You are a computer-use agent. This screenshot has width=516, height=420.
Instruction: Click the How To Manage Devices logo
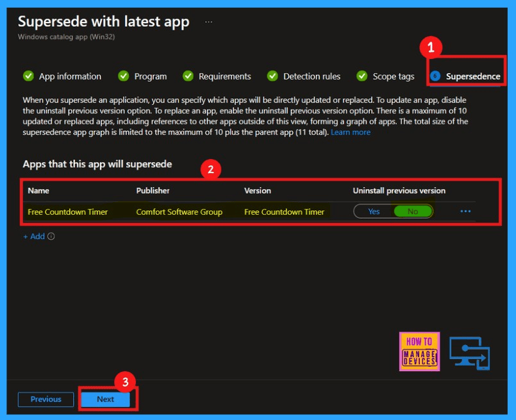420,351
